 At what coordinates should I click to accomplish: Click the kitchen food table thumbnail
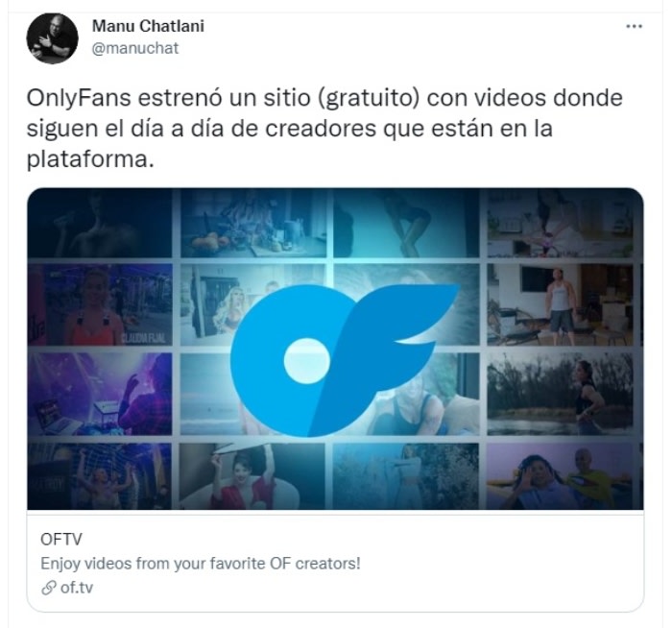click(253, 223)
